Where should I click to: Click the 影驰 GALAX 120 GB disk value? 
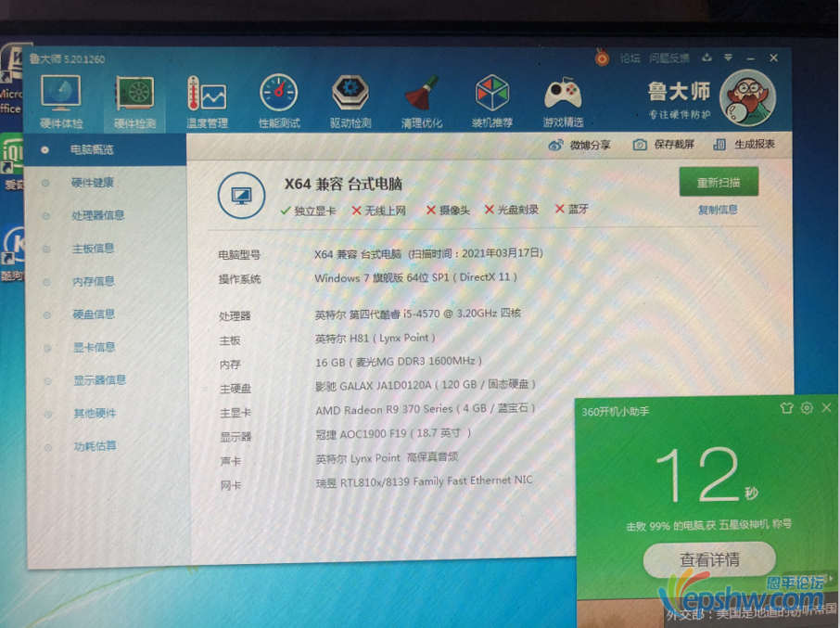426,385
